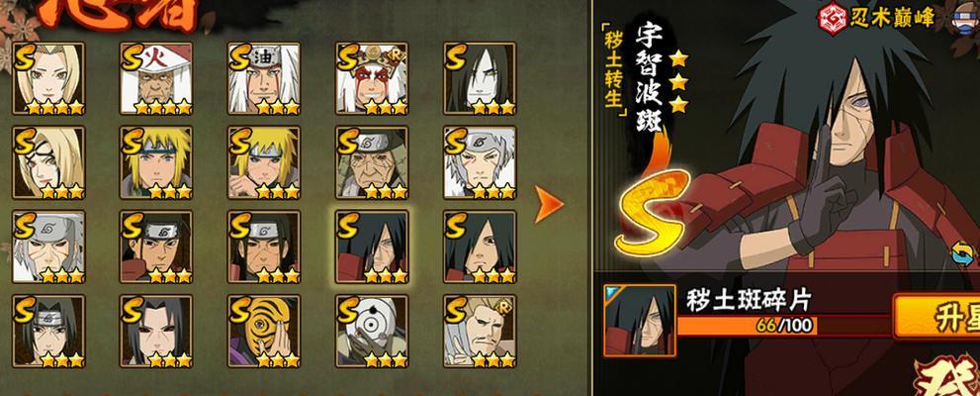This screenshot has width=980, height=396.
Task: Click the blue-yellow swap arrows icon
Action: click(x=963, y=254)
